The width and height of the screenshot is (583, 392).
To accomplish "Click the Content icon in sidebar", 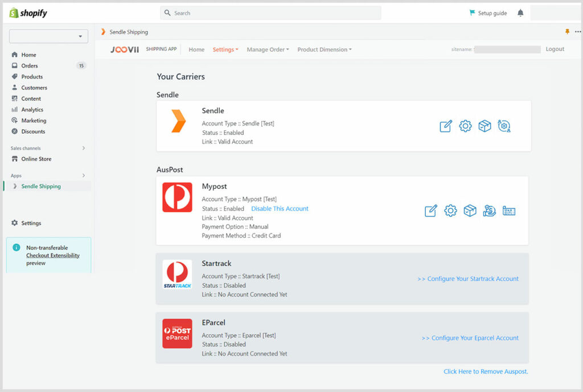I will (x=14, y=98).
